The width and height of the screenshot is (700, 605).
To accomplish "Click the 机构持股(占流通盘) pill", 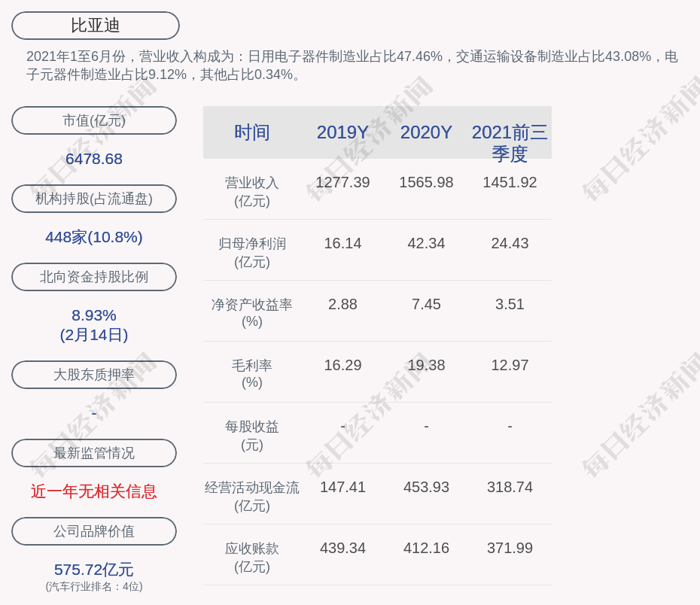I will point(94,199).
